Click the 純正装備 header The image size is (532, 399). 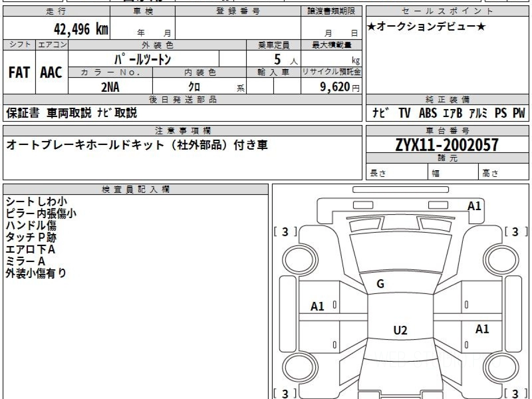tap(447, 99)
